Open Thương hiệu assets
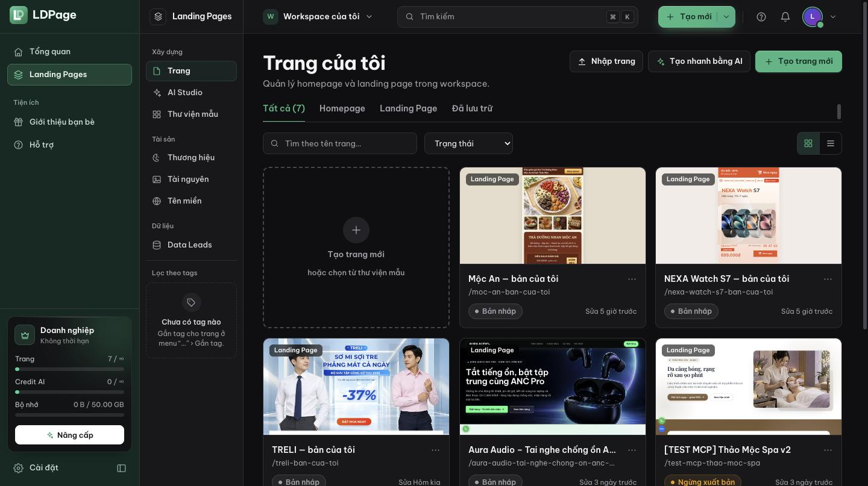Viewport: 868px width, 486px height. pyautogui.click(x=191, y=158)
